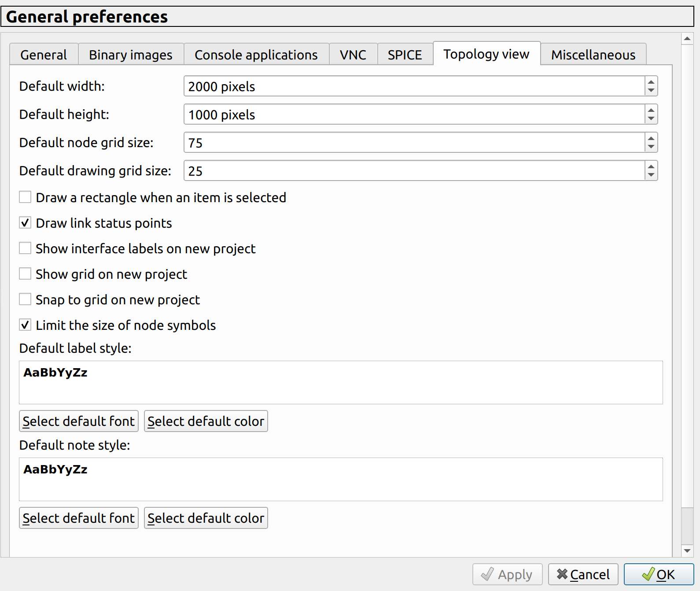
Task: Uncheck Limit the size of node symbols
Action: click(x=25, y=325)
